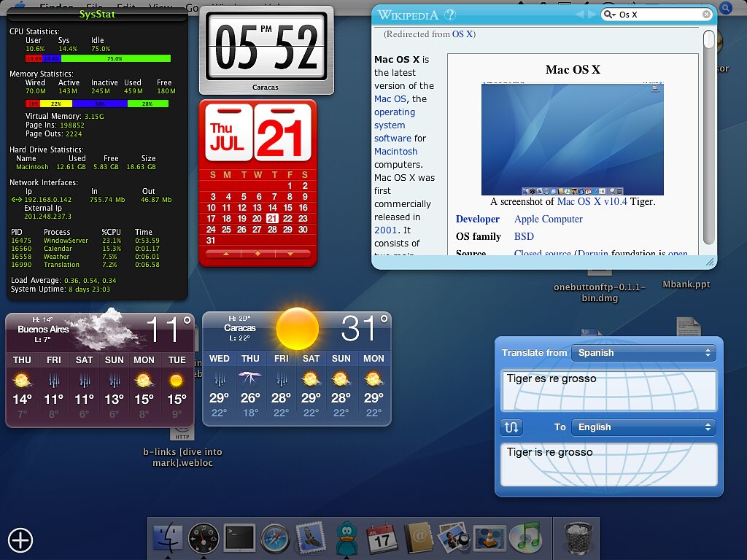Open the Mac OS X v10.4 link
Viewport: 747px width, 560px height.
[x=592, y=201]
